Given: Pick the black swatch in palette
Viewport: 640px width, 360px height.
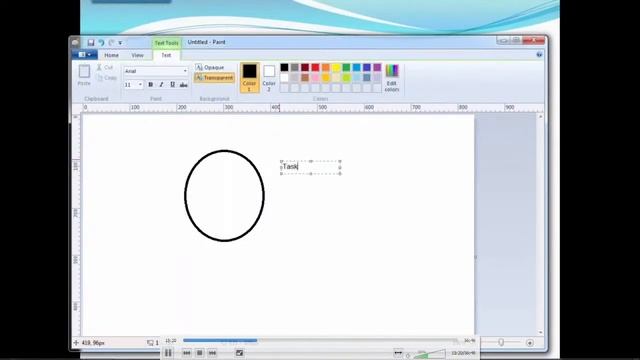Looking at the screenshot, I should point(284,67).
